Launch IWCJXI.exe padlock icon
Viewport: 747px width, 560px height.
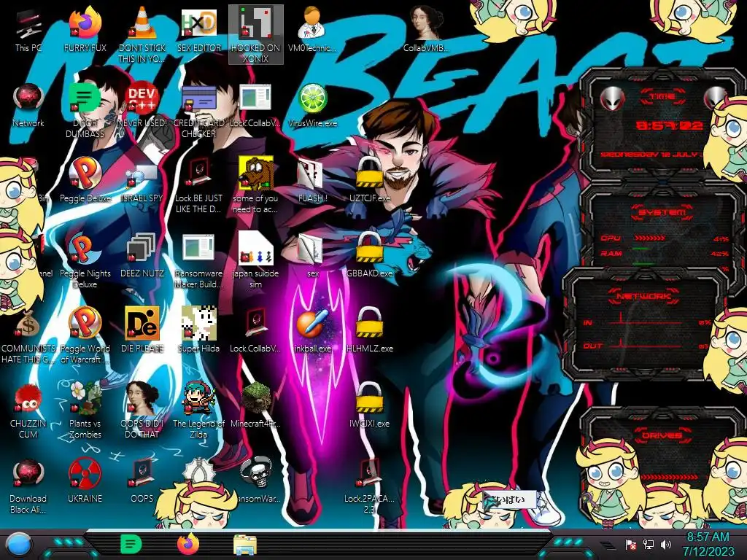coord(369,405)
